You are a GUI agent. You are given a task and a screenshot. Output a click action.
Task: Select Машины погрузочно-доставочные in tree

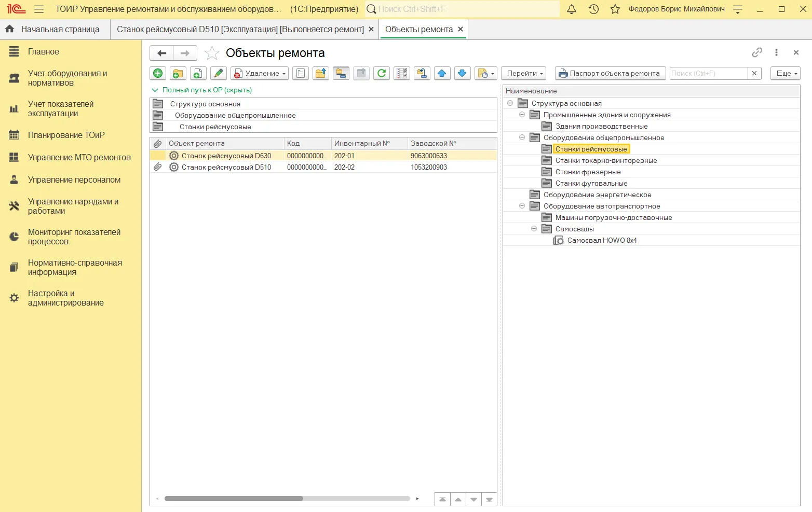click(x=614, y=217)
